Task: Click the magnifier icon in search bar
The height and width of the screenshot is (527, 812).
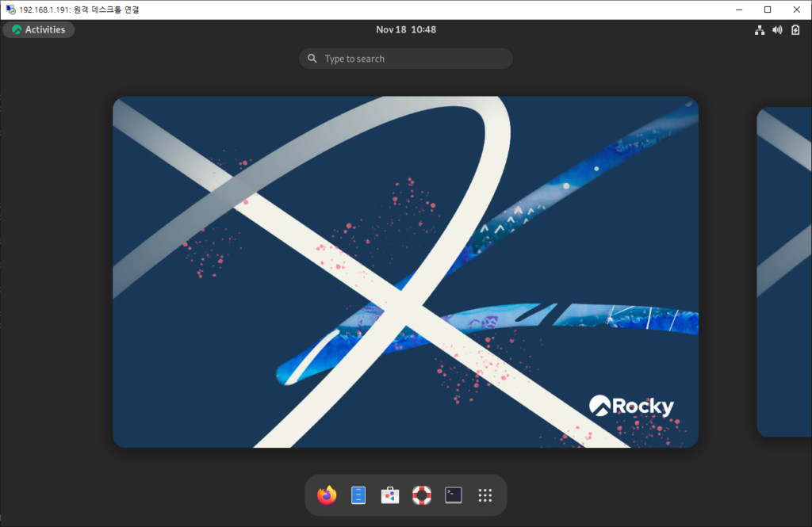Action: pos(312,58)
